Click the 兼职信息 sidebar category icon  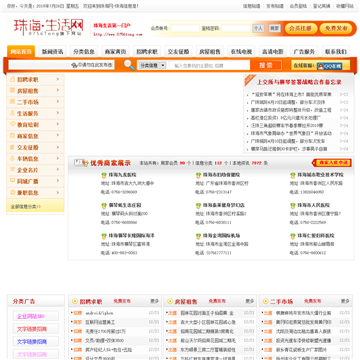tap(12, 192)
